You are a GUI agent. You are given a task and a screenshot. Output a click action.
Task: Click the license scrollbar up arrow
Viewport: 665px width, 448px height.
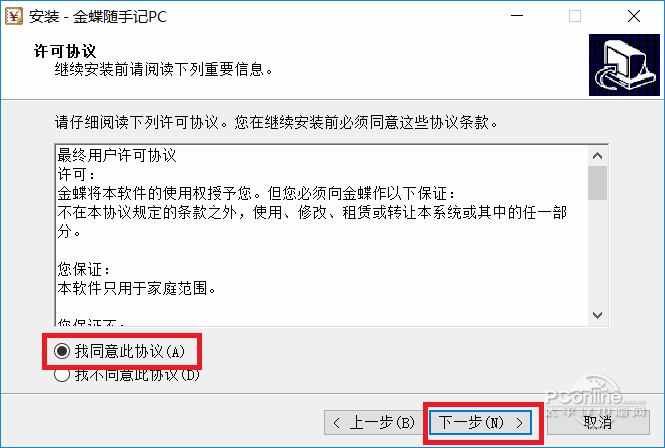click(x=598, y=156)
